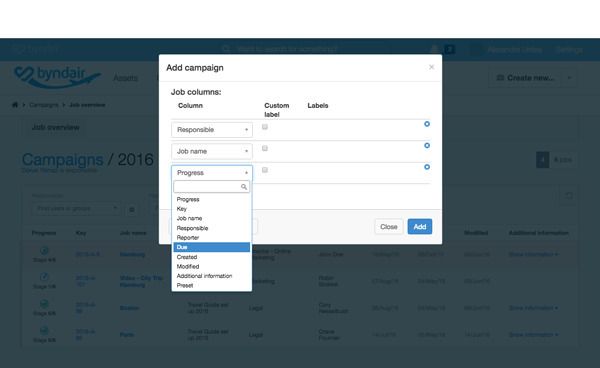Select Additional information option in list
The width and height of the screenshot is (600, 368).
(x=212, y=276)
